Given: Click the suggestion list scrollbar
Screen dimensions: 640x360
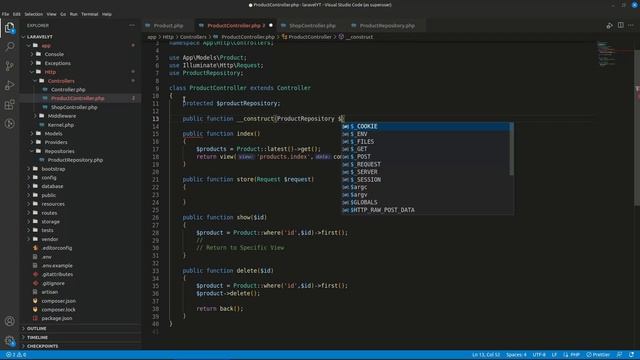Looking at the screenshot, I should coord(511,149).
